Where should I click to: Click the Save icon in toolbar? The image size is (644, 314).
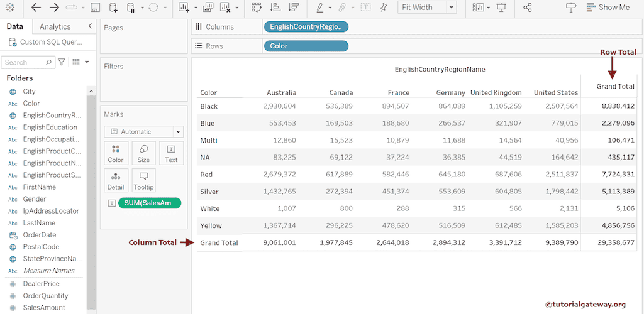96,8
